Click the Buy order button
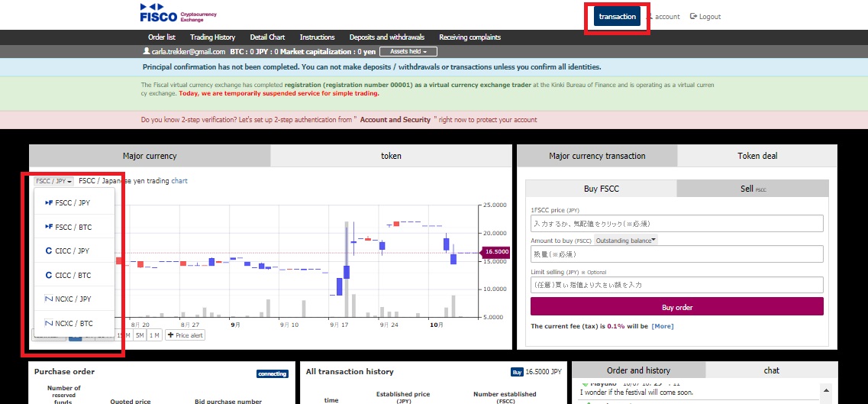868x404 pixels. 677,306
